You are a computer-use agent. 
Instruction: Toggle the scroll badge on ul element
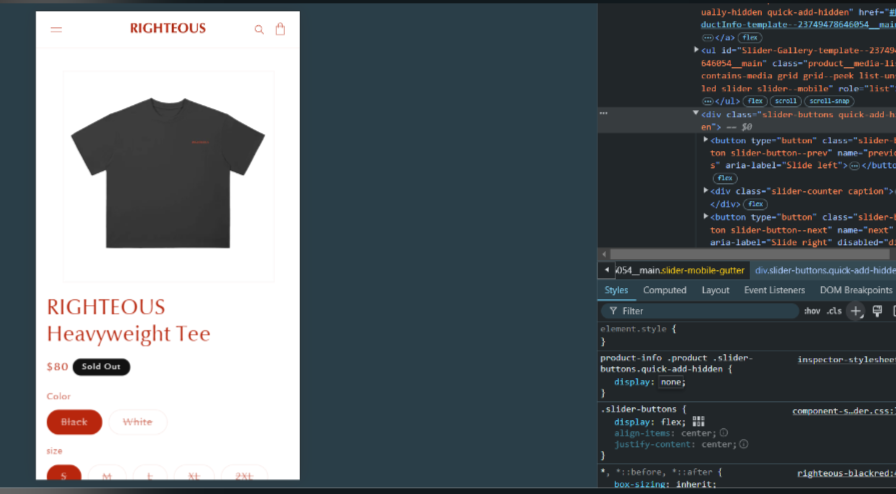click(x=785, y=101)
